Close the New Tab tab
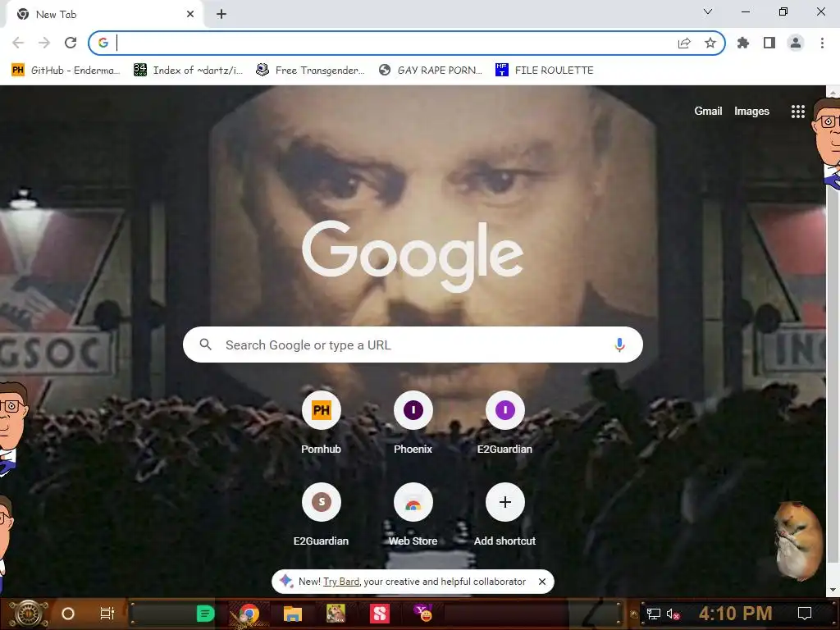Image resolution: width=840 pixels, height=630 pixels. (190, 15)
